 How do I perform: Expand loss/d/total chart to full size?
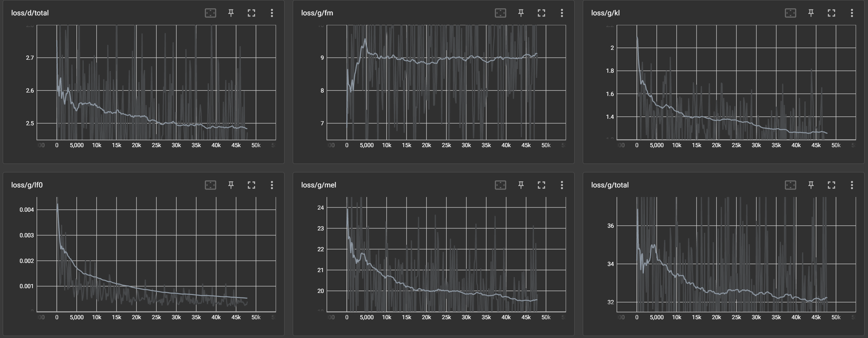click(x=251, y=13)
